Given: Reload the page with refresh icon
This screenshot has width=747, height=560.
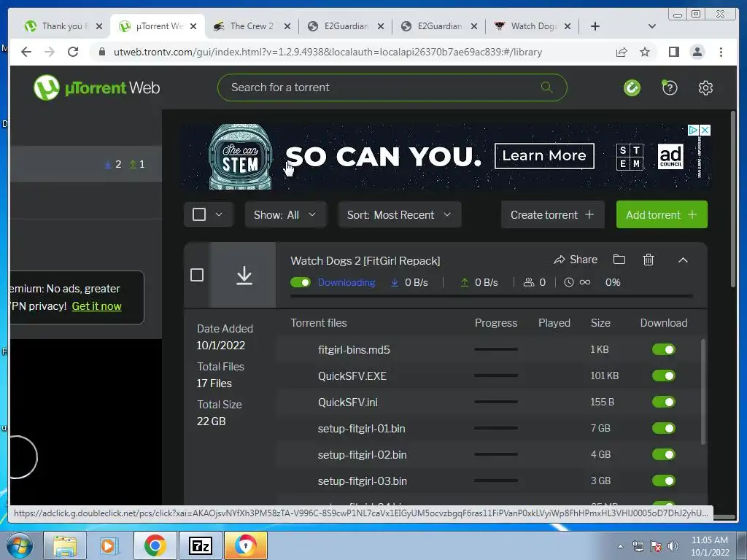Looking at the screenshot, I should [x=73, y=52].
